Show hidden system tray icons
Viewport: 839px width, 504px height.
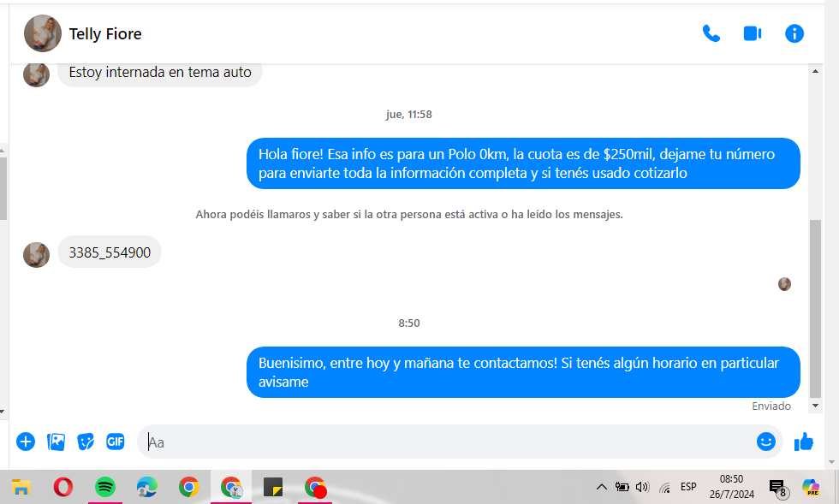[x=601, y=487]
